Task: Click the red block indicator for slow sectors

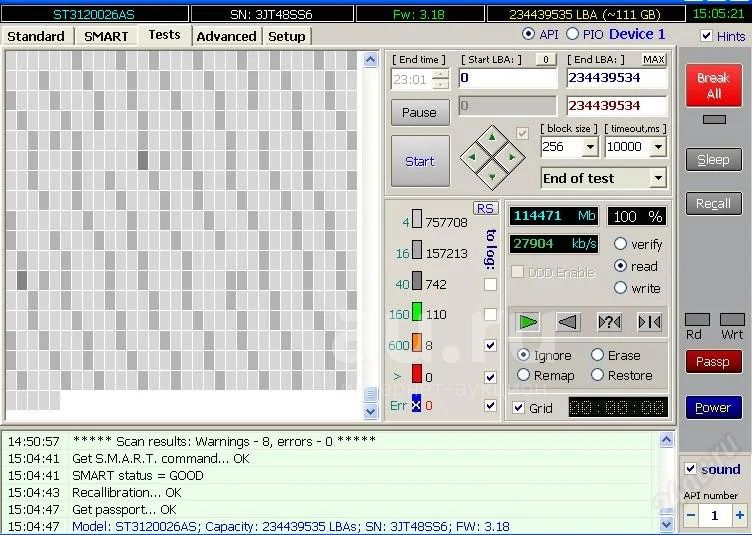Action: tap(417, 374)
